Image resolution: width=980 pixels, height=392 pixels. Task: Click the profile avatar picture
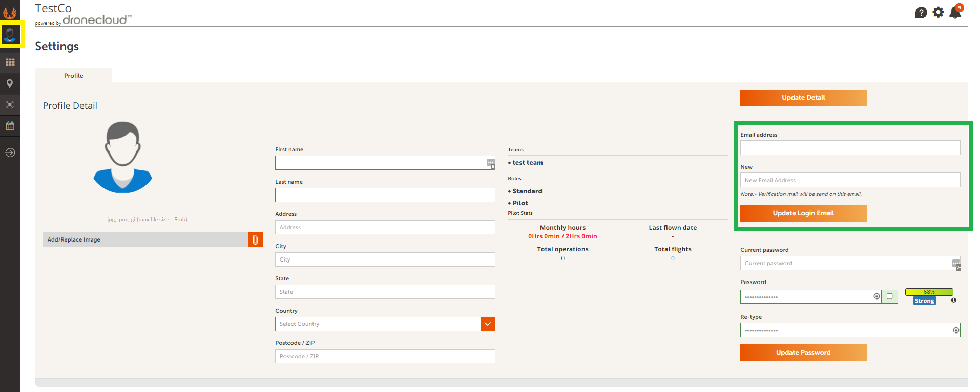(123, 157)
